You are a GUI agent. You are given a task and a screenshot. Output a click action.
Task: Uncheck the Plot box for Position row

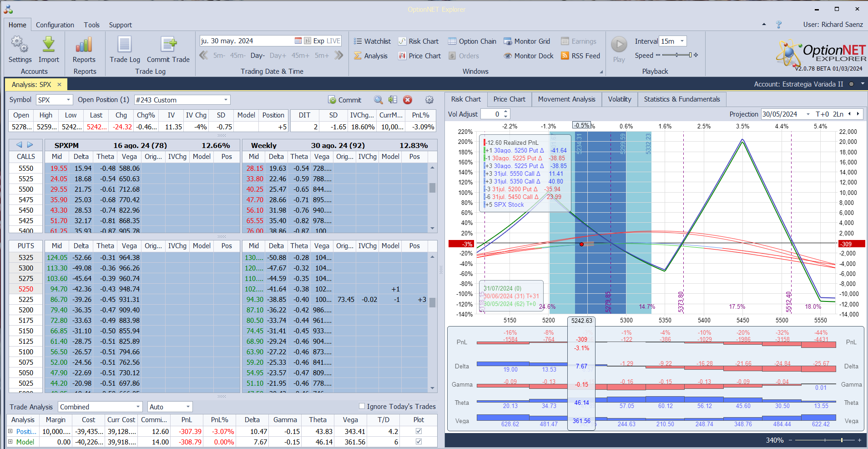419,431
